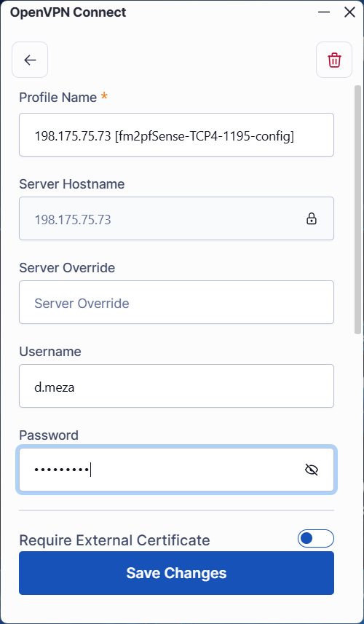This screenshot has width=364, height=624.
Task: Show password using crossed-eye icon
Action: 312,470
